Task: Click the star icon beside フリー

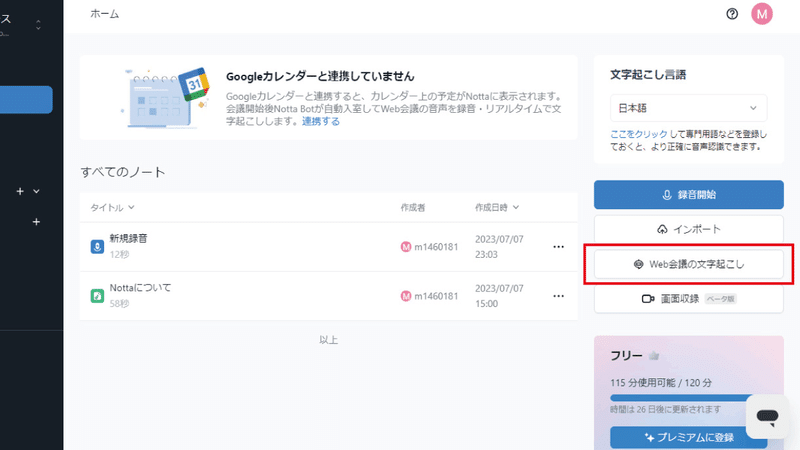Action: click(x=654, y=356)
